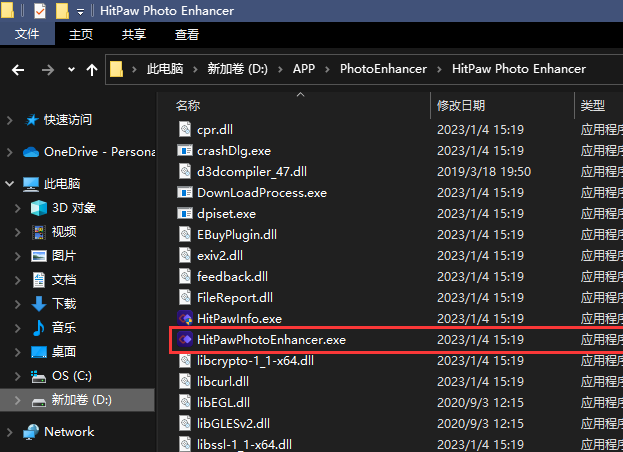Click the new folder icon in title bar
623x452 pixels.
tap(62, 11)
